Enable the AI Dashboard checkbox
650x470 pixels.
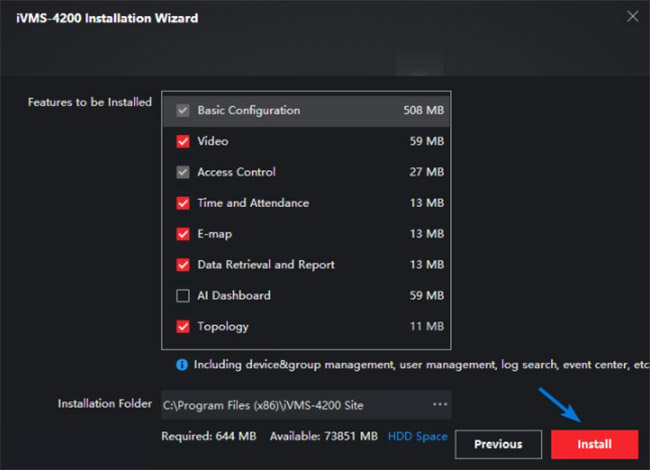click(183, 296)
